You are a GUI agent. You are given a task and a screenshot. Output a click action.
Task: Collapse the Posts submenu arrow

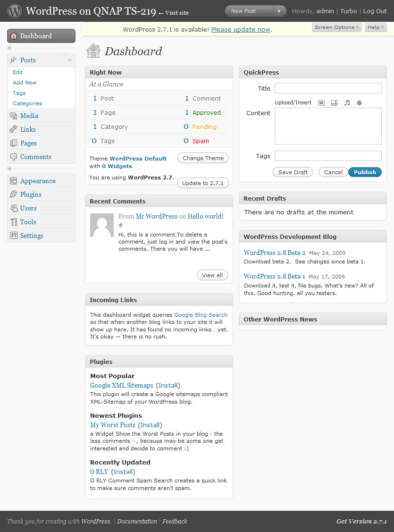(69, 60)
